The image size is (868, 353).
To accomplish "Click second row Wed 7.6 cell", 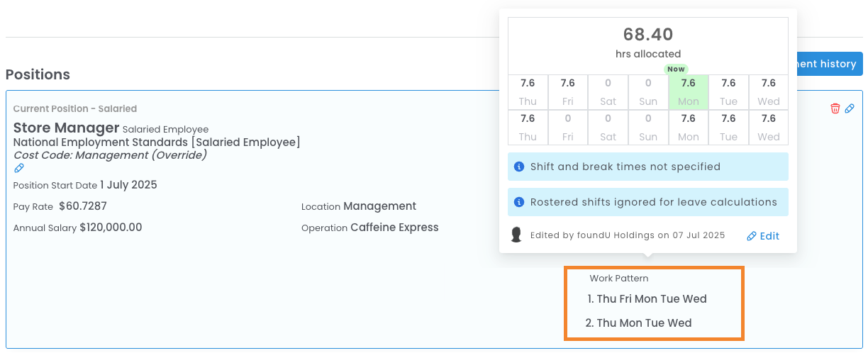I will [768, 128].
